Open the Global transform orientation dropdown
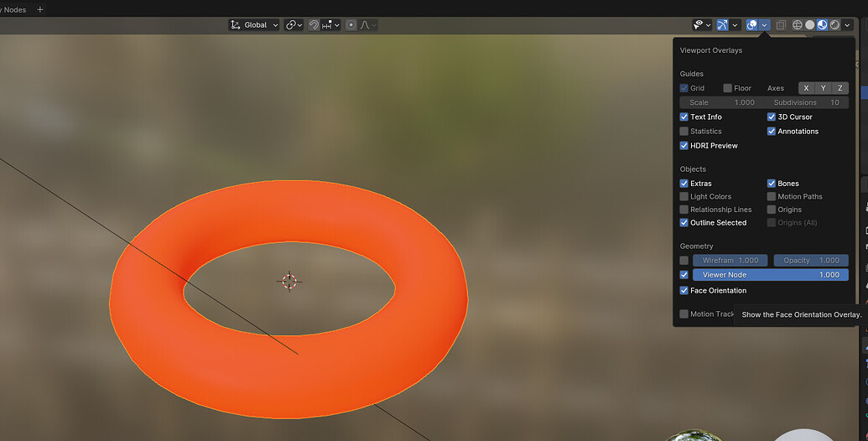 [254, 25]
